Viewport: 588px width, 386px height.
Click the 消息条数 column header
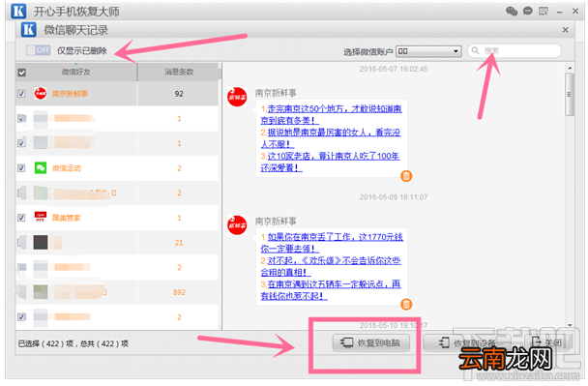tap(179, 72)
